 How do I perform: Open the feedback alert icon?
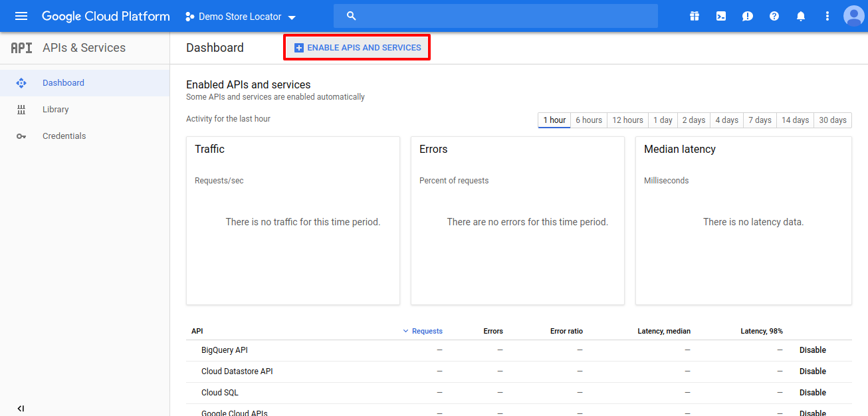tap(748, 16)
